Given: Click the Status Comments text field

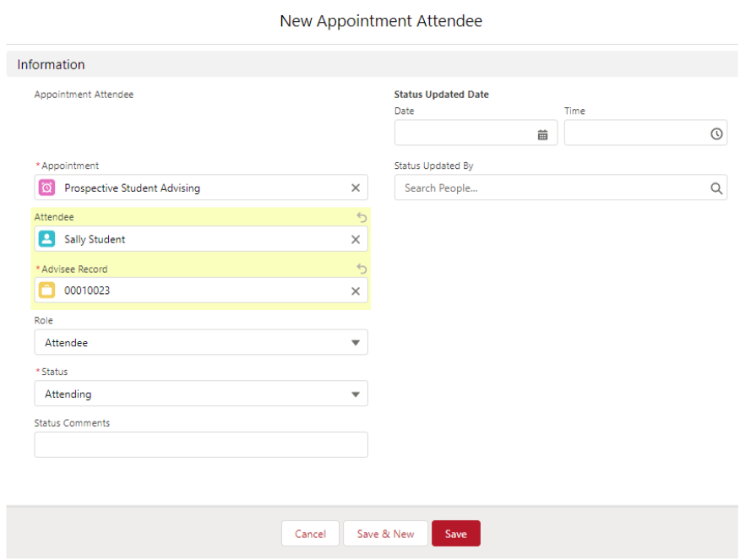Looking at the screenshot, I should (x=201, y=445).
